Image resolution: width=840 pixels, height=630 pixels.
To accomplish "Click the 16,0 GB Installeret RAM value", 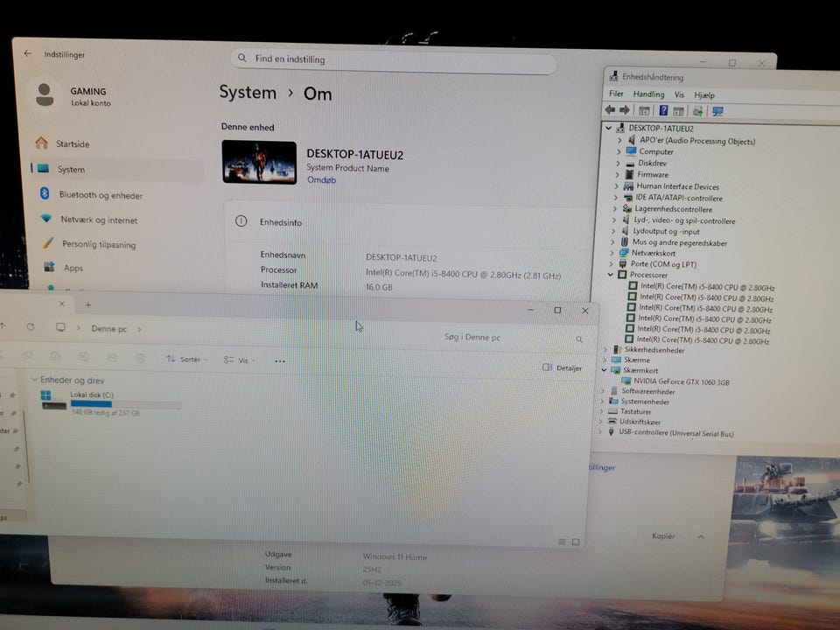I will [379, 287].
